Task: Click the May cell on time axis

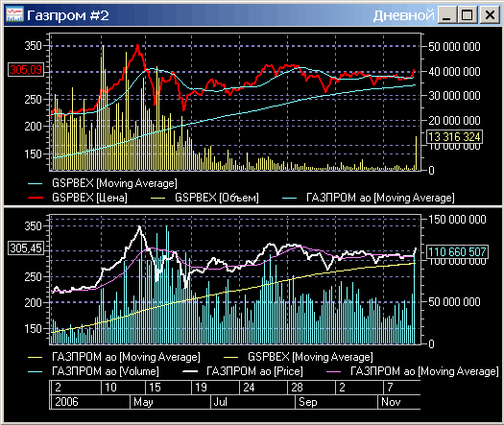Action: tap(170, 402)
